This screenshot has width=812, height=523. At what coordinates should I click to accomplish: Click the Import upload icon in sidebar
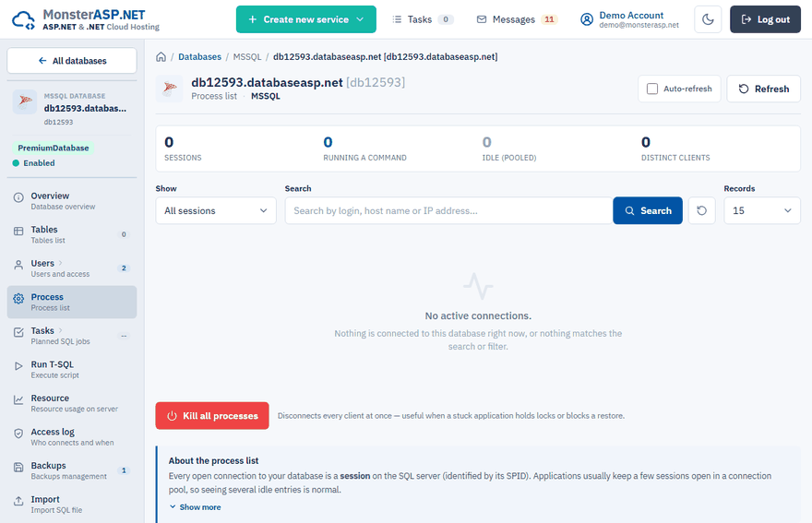pyautogui.click(x=18, y=501)
